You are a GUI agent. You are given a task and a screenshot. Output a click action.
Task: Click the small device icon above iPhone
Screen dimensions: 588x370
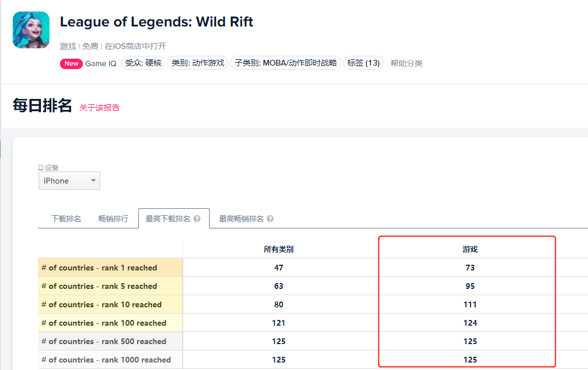pos(41,168)
